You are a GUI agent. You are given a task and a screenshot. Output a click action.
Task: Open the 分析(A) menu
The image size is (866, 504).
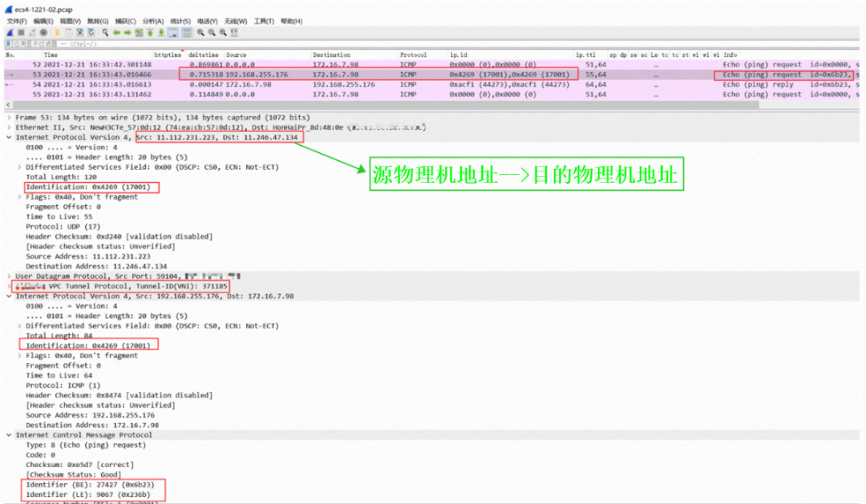coord(153,21)
